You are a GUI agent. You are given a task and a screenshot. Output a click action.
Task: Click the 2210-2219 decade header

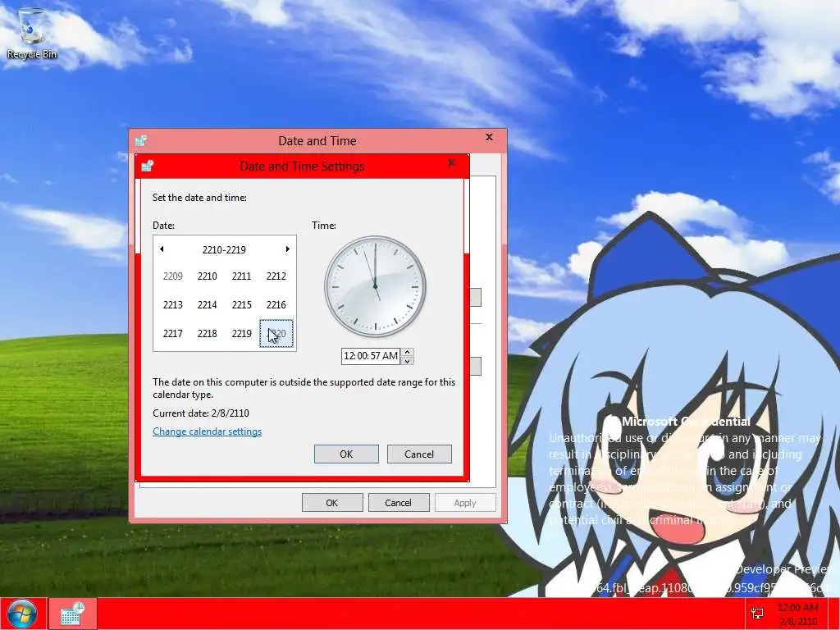tap(224, 249)
